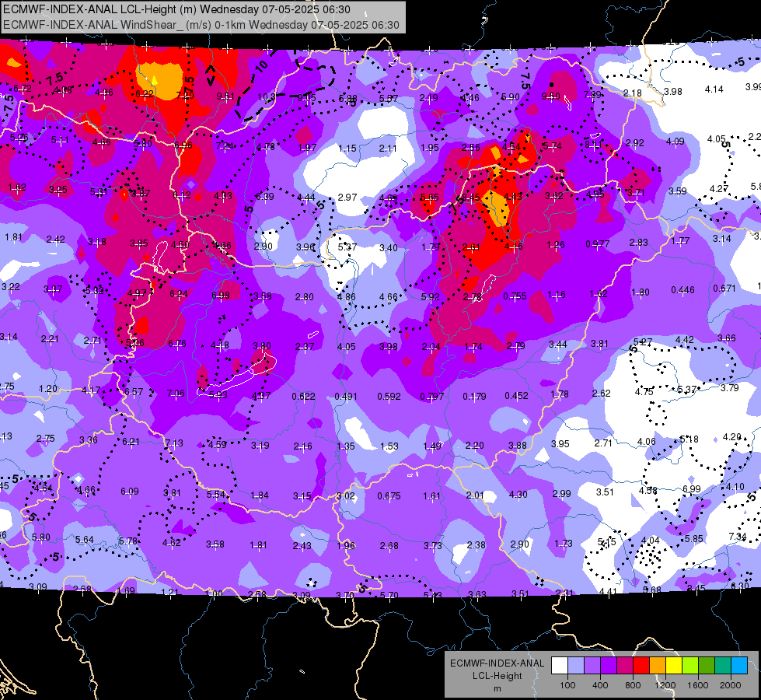Viewport: 761px width, 700px height.
Task: Click the orange legend swatch
Action: click(x=658, y=666)
